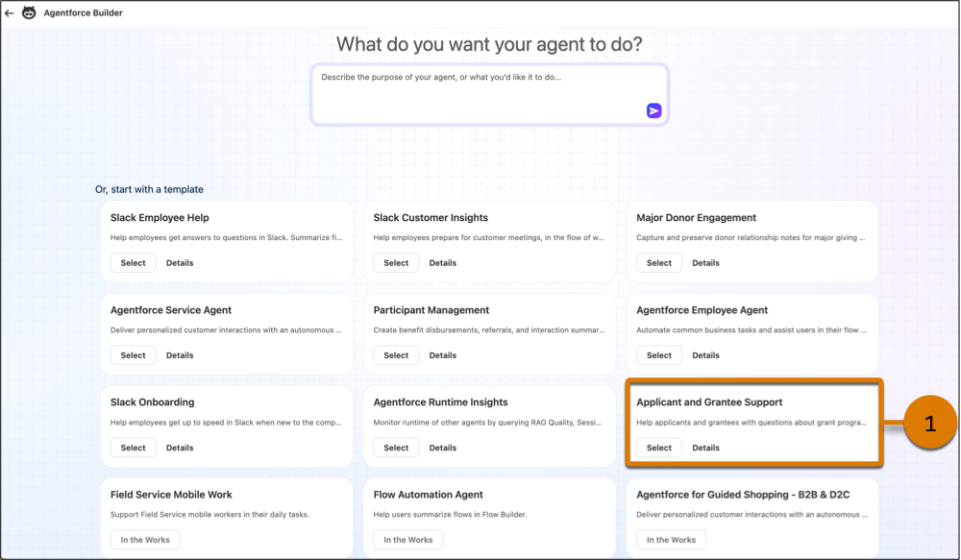Viewport: 961px width, 560px height.
Task: Select the Applicant and Grantee Support template
Action: pyautogui.click(x=659, y=448)
